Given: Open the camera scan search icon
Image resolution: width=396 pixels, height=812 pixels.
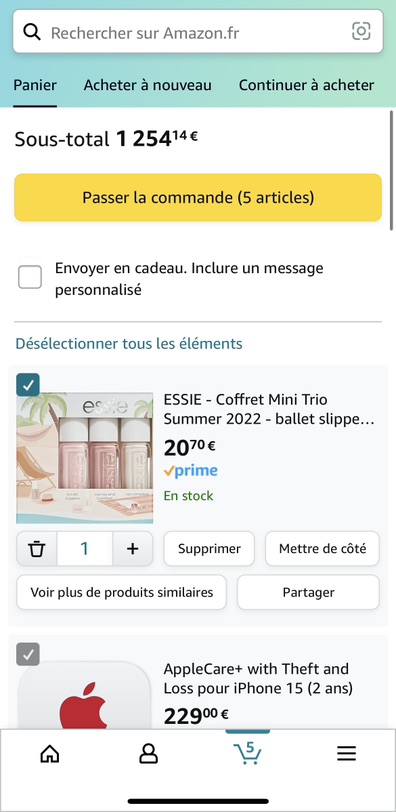Looking at the screenshot, I should (x=361, y=32).
